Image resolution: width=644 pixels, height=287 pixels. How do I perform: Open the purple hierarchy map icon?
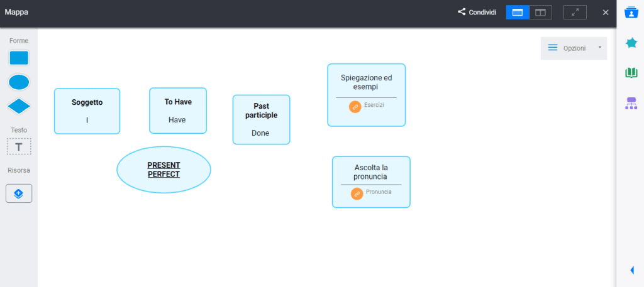[x=631, y=104]
